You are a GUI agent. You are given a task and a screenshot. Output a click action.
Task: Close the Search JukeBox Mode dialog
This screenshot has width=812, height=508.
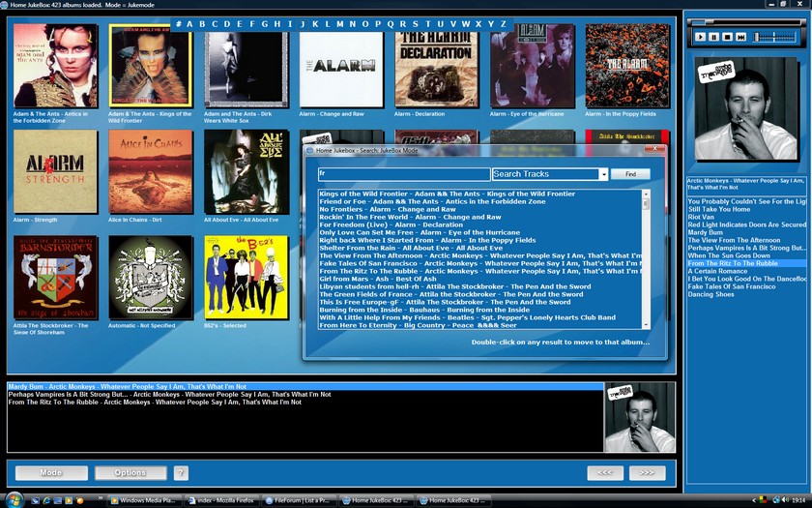coord(654,149)
